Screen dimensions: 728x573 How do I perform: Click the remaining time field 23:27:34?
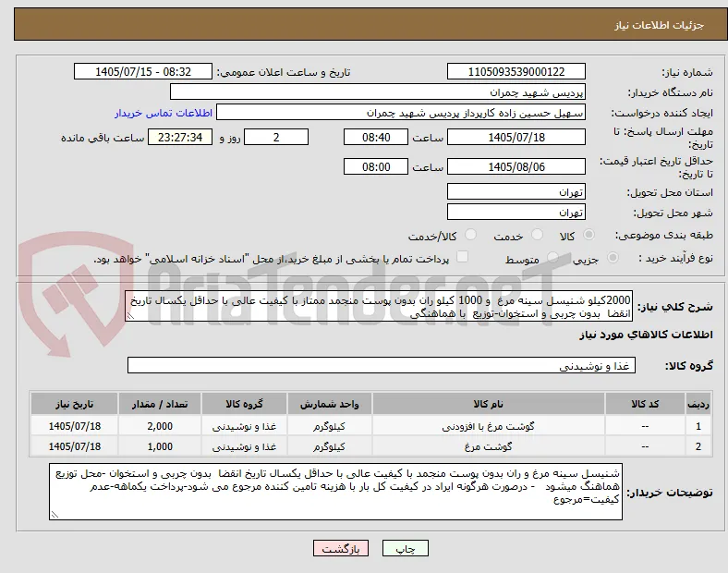point(180,137)
